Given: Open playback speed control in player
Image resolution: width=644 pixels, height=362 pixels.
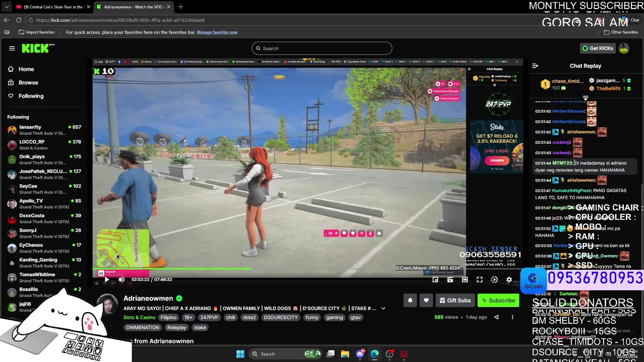Looking at the screenshot, I should (494, 280).
